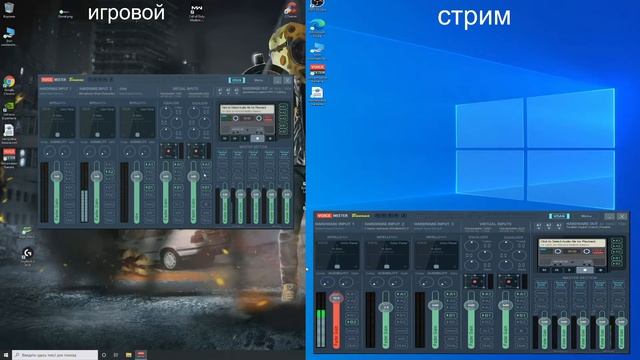The height and width of the screenshot is (360, 640).
Task: Click the VBAN button in stream Voicemeeter
Action: pyautogui.click(x=559, y=216)
